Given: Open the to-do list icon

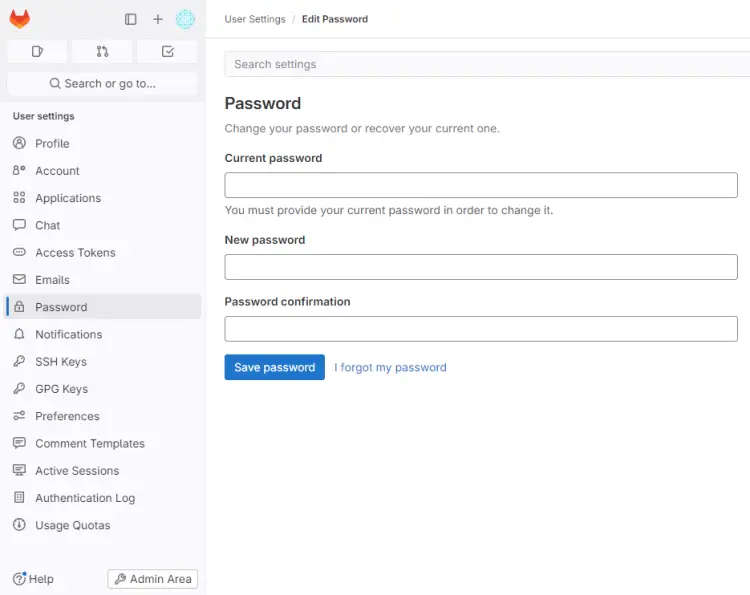Looking at the screenshot, I should 167,51.
